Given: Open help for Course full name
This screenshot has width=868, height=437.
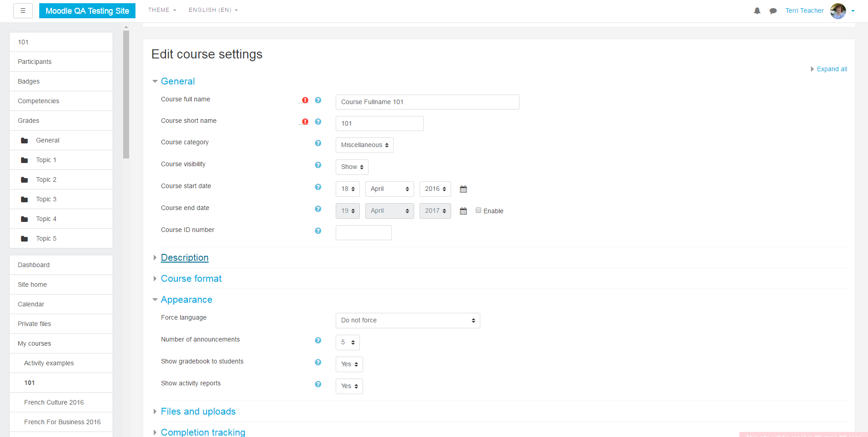Looking at the screenshot, I should (x=318, y=100).
